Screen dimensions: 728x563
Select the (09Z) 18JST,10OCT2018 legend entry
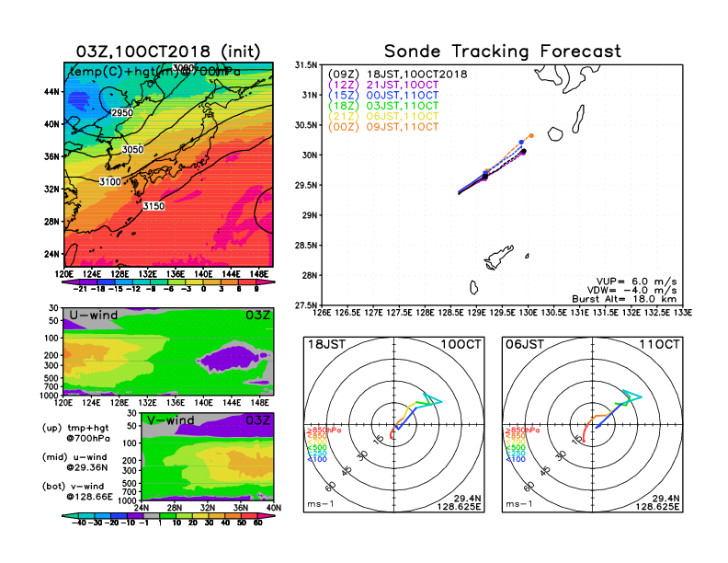coord(398,73)
